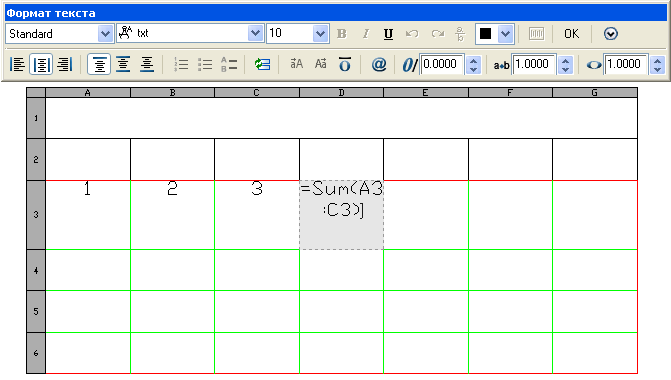The width and height of the screenshot is (671, 380).
Task: Decrease the oblique angle with down arrow
Action: pyautogui.click(x=473, y=69)
